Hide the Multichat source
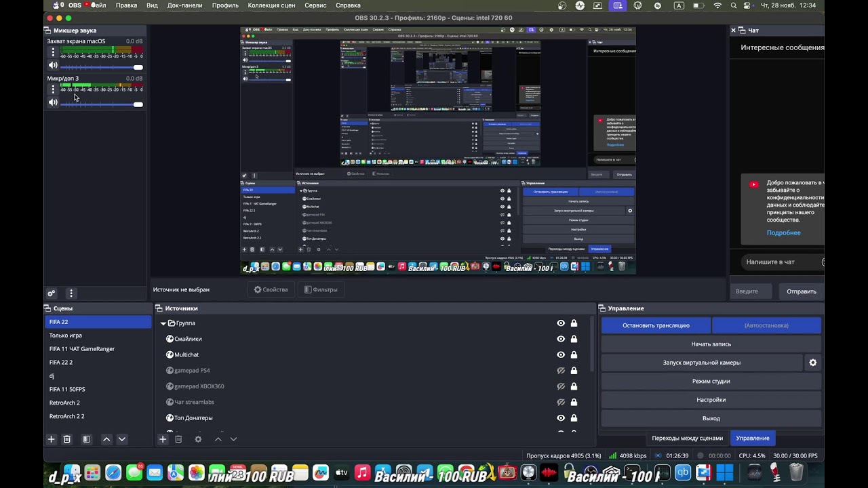 tap(561, 354)
